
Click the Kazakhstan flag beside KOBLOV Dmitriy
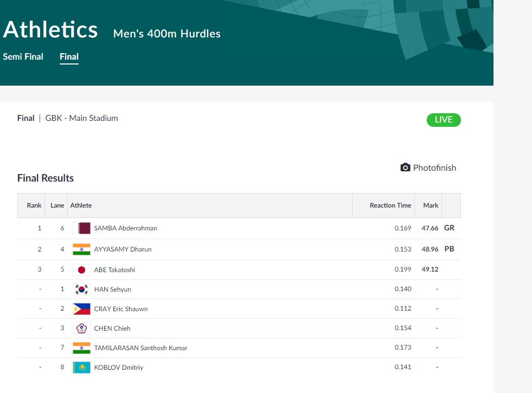pyautogui.click(x=81, y=368)
